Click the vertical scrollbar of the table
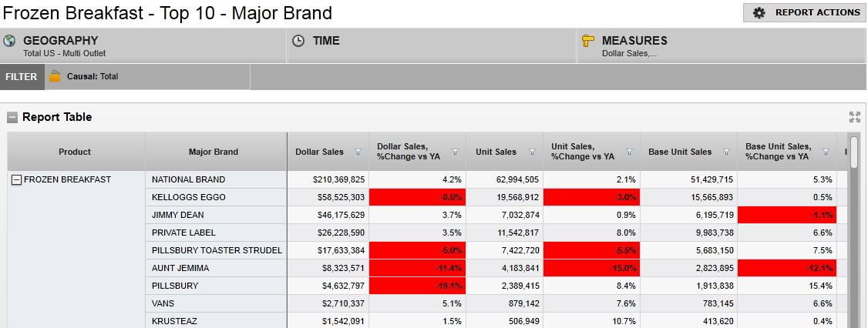Image resolution: width=868 pixels, height=328 pixels. pyautogui.click(x=853, y=231)
